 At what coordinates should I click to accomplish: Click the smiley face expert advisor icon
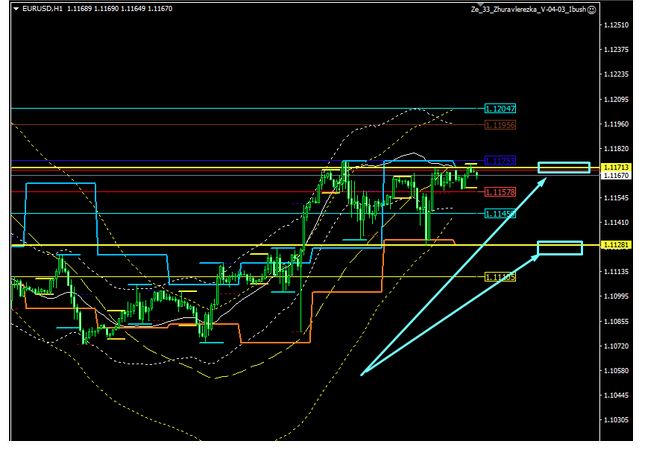click(x=591, y=9)
